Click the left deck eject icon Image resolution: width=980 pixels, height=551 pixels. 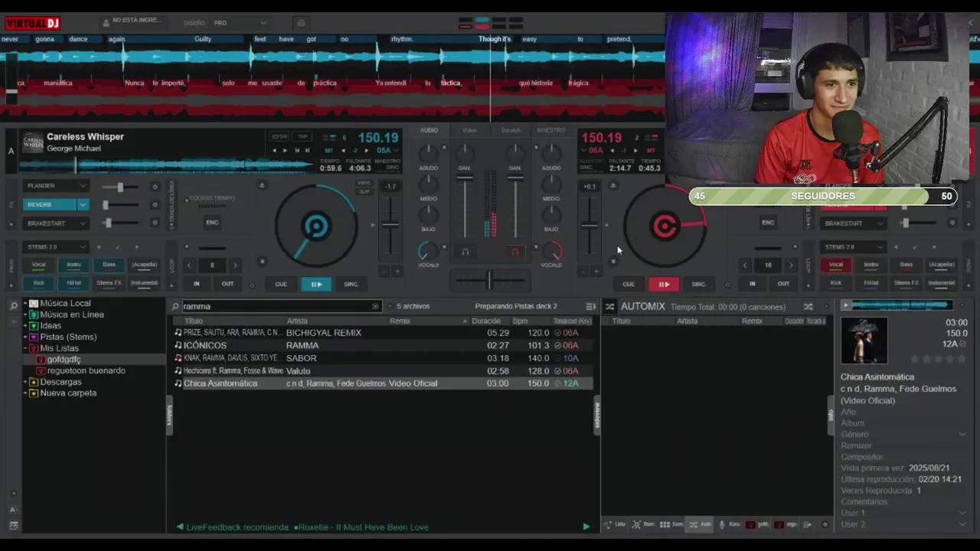(x=262, y=185)
